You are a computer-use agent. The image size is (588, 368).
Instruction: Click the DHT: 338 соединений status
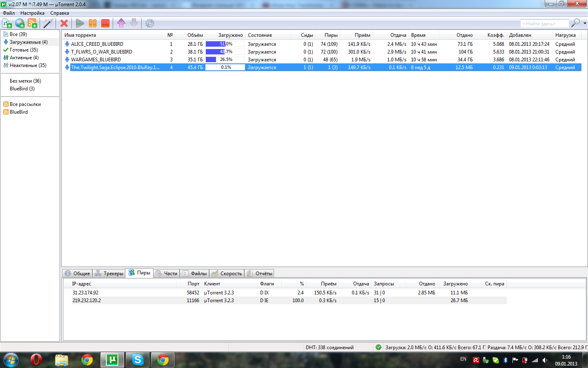pos(330,348)
